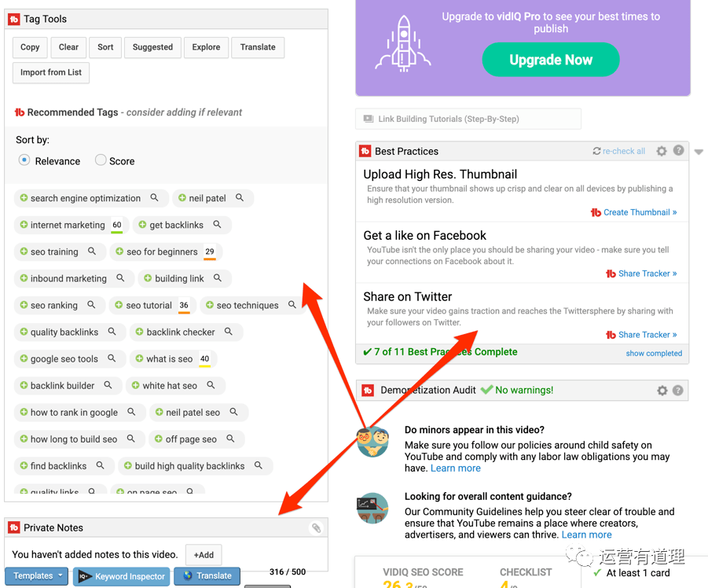Click the re-check all refresh link
708x588 pixels.
tap(618, 151)
